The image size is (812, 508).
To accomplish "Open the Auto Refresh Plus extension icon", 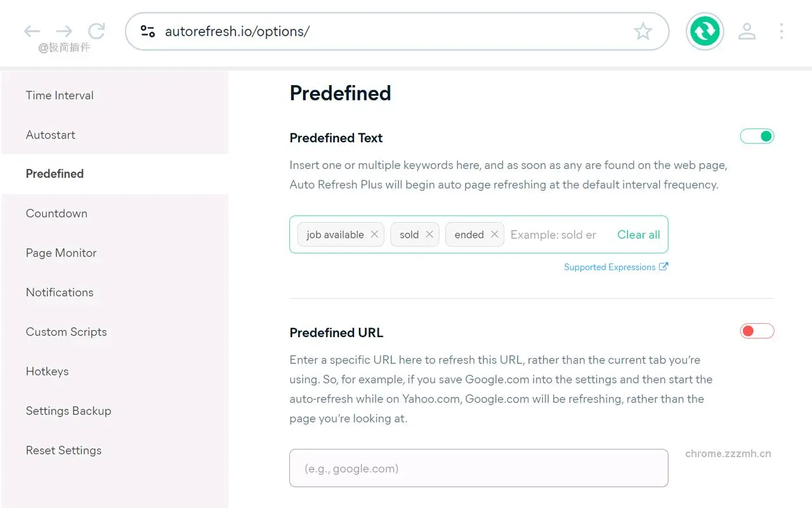I will point(705,30).
